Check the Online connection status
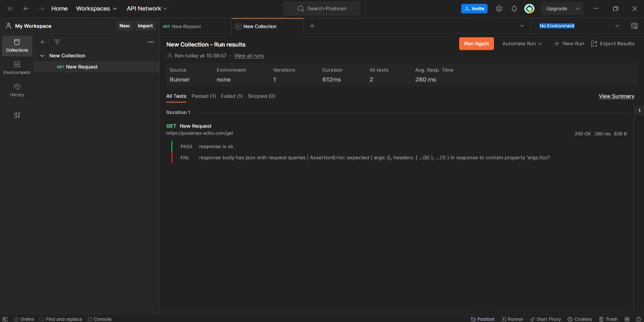Viewport: 644px width, 322px height. click(x=24, y=319)
